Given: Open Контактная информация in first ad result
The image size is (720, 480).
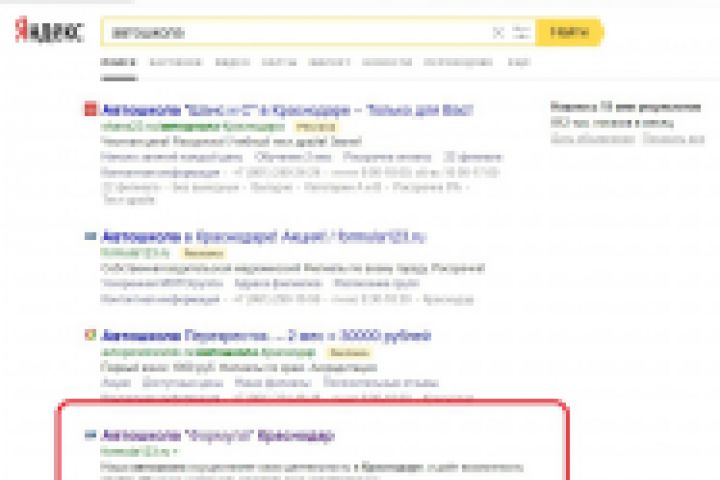Looking at the screenshot, I should (160, 173).
